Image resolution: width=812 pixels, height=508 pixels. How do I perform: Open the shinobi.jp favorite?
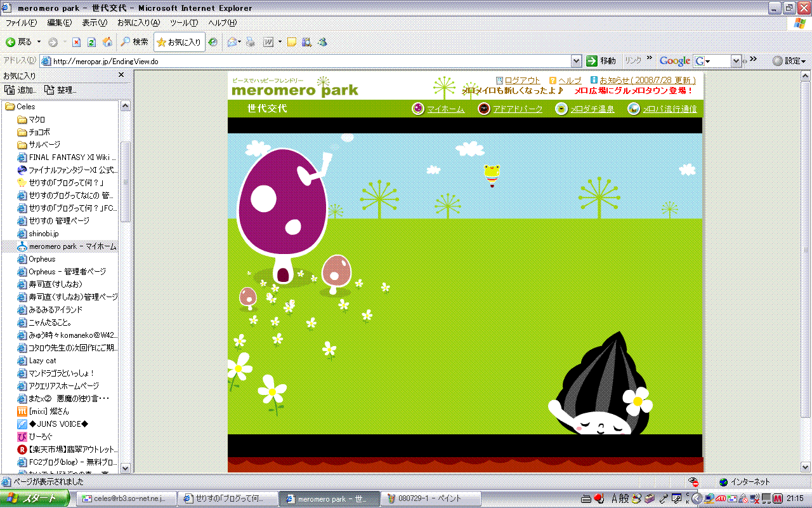(x=38, y=234)
